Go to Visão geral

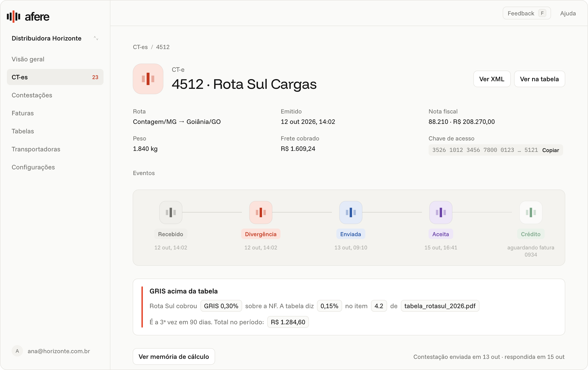(x=55, y=59)
